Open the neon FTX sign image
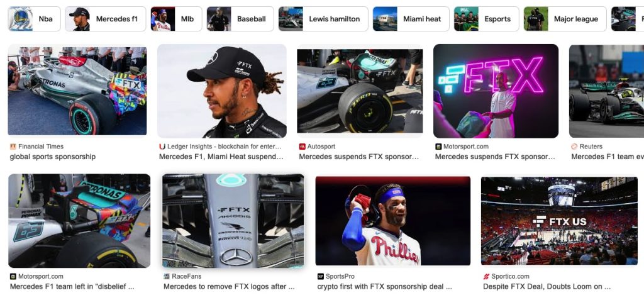 496,91
